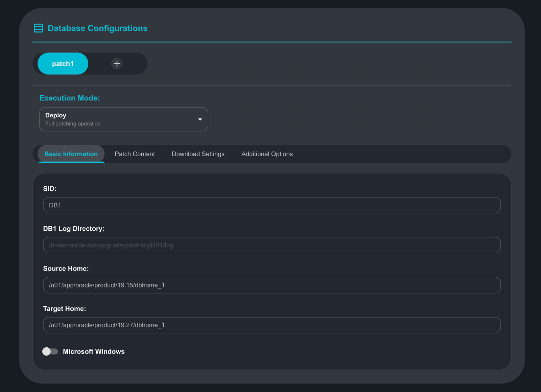Select the patch1 configuration tab

pos(63,64)
